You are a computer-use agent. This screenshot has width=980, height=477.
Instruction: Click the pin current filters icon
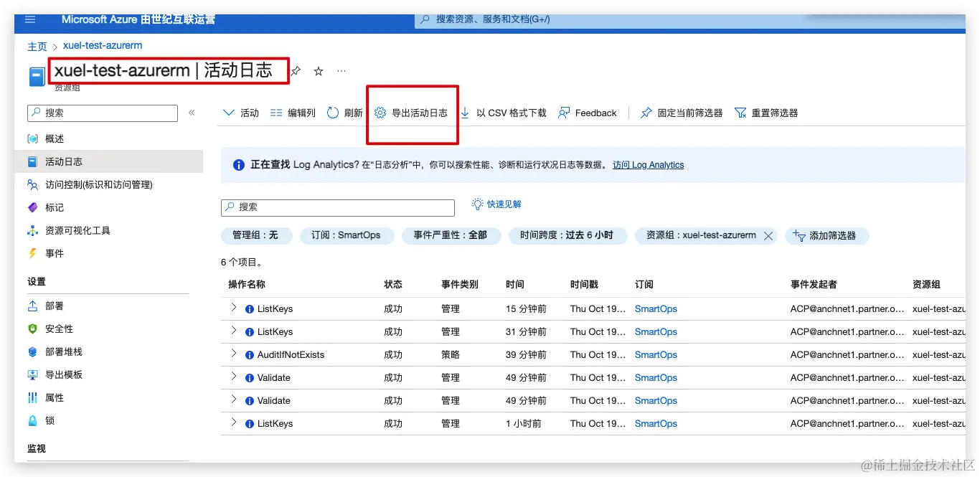pos(646,113)
